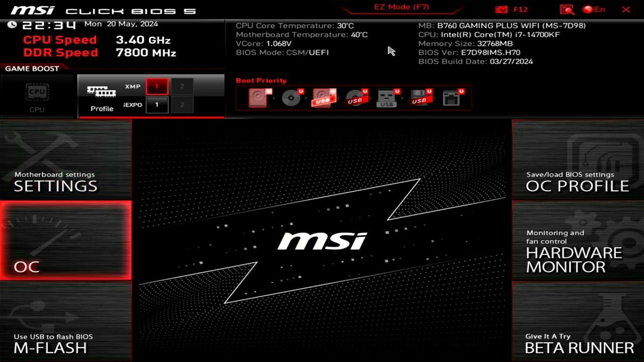The width and height of the screenshot is (644, 362).
Task: Enable XMP profile 2
Action: (x=182, y=86)
